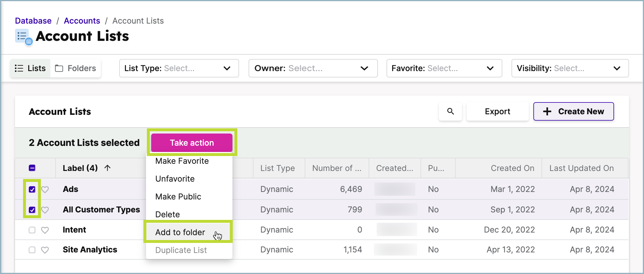Toggle favorite heart for Intent list
This screenshot has height=274, width=644.
pos(45,230)
